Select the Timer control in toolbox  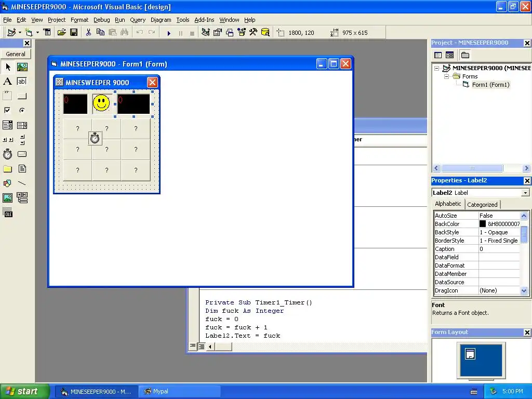point(7,154)
